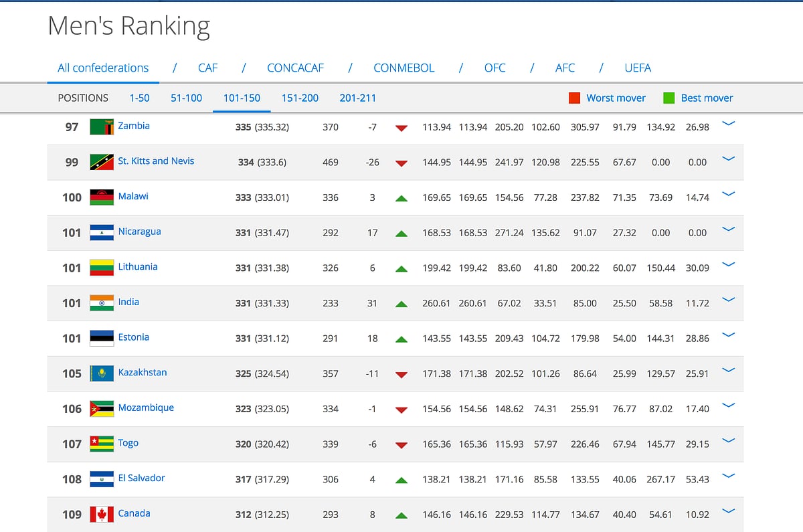This screenshot has height=532, width=803.
Task: Click the Togo flag icon
Action: coord(101,444)
